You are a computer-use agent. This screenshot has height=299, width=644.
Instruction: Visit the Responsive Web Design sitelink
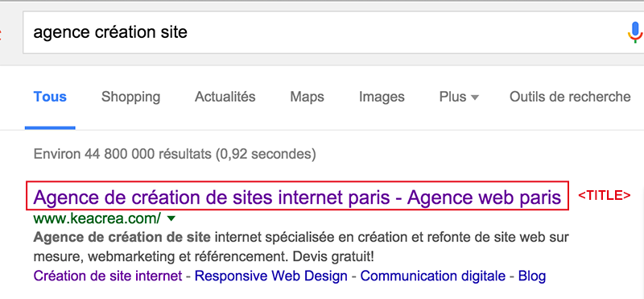point(271,276)
